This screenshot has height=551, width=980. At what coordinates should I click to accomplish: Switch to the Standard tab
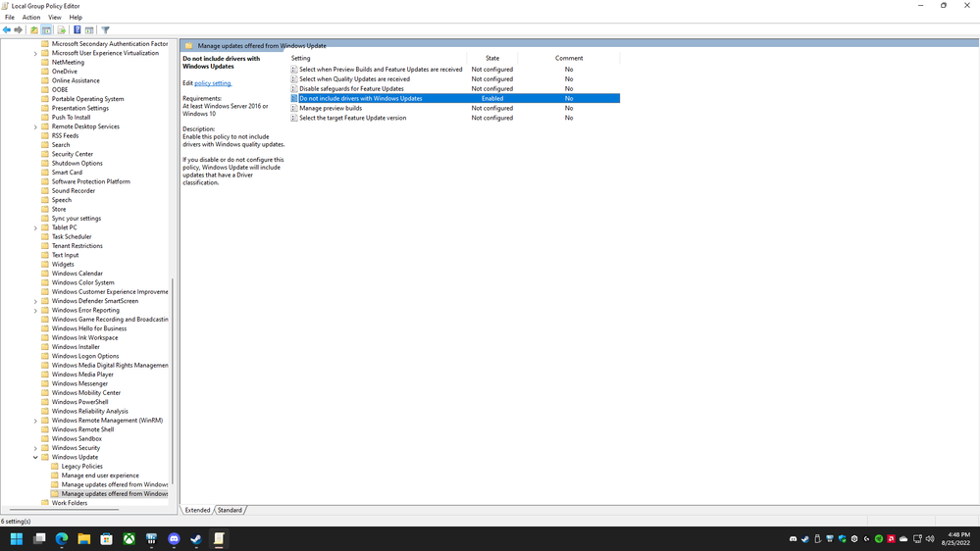pyautogui.click(x=230, y=511)
